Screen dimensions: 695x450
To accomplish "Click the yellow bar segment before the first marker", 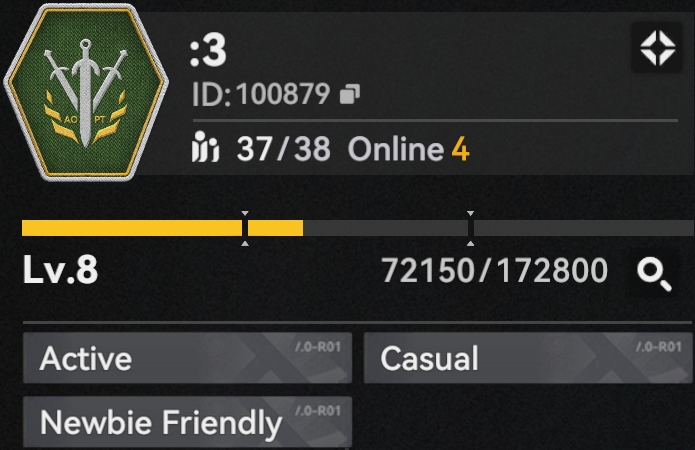I will point(132,228).
